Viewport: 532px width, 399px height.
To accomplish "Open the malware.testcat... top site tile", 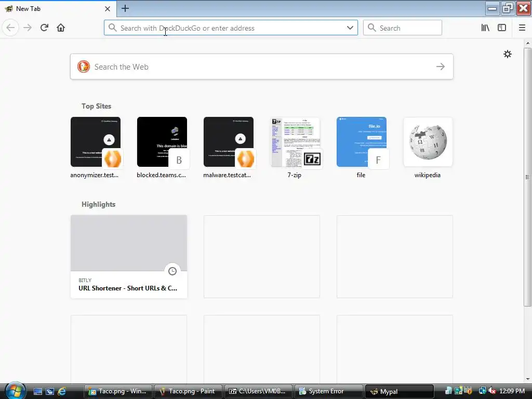I will point(229,148).
